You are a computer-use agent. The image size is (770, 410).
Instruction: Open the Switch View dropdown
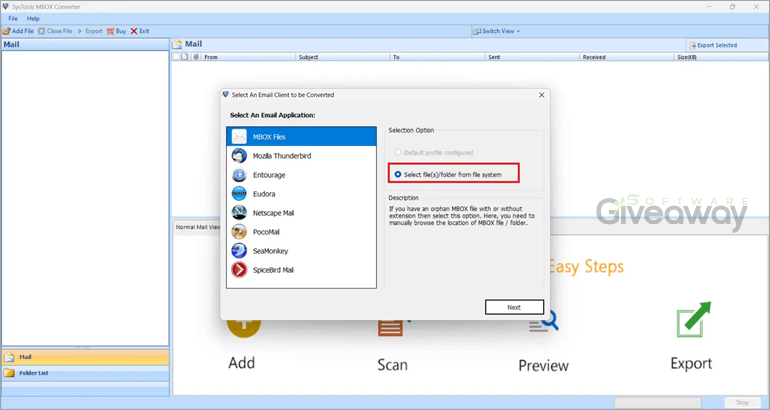pos(497,31)
